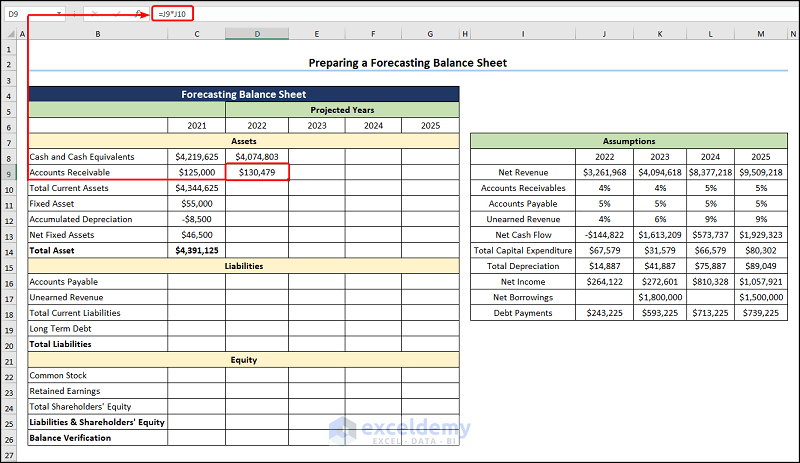Click the $46,500 net fixed assets cell

(x=196, y=235)
